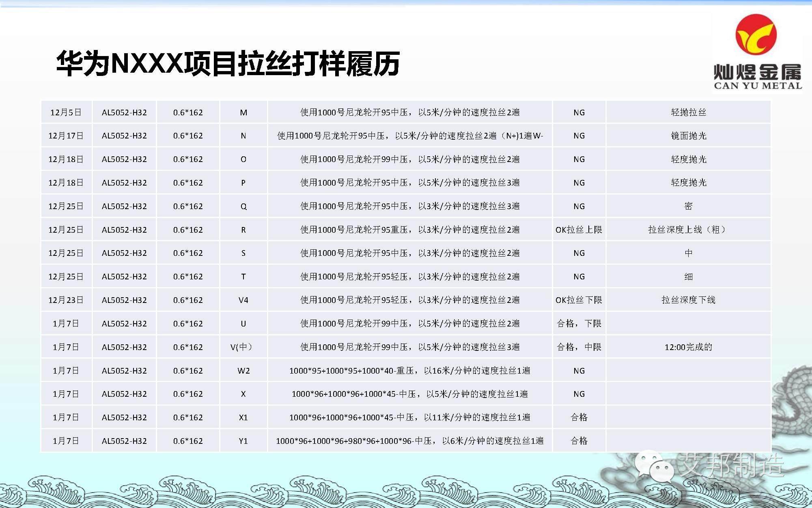The height and width of the screenshot is (508, 812).
Task: Click the remark "密" in row Q
Action: [689, 206]
